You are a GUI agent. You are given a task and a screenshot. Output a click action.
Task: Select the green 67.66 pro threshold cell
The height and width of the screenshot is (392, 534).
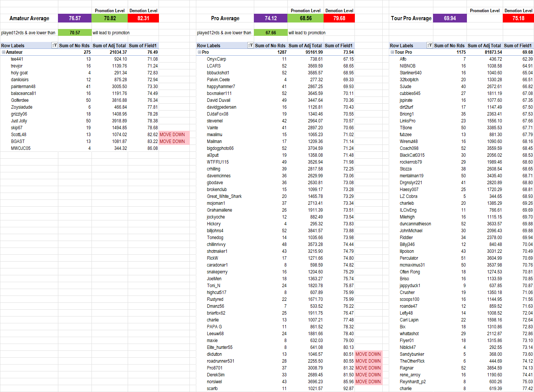tap(271, 33)
